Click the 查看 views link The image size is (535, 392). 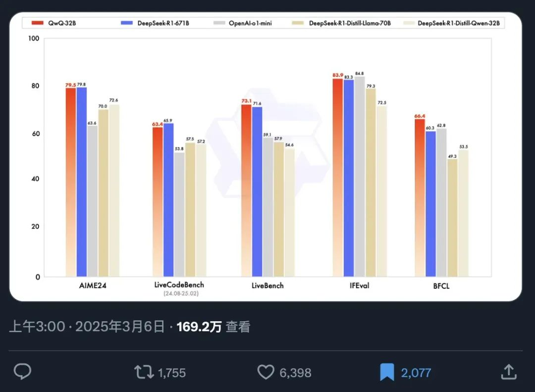[238, 326]
